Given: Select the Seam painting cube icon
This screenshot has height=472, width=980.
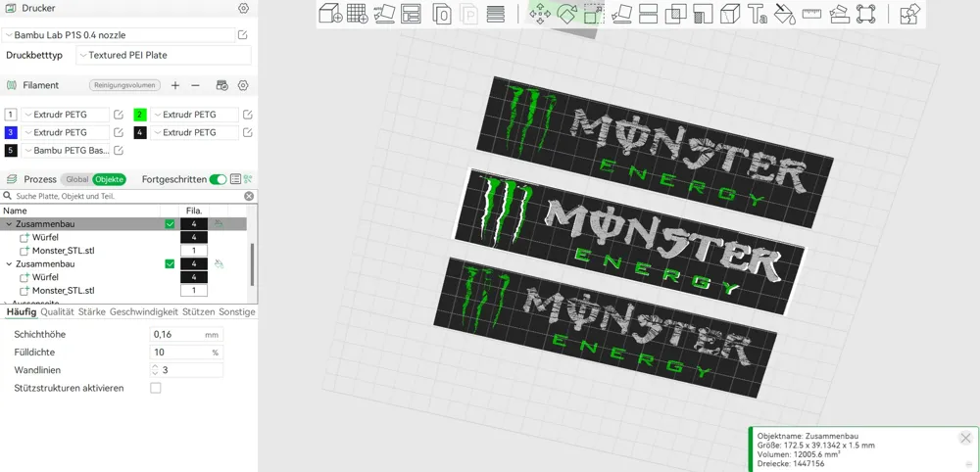Looking at the screenshot, I should 730,13.
